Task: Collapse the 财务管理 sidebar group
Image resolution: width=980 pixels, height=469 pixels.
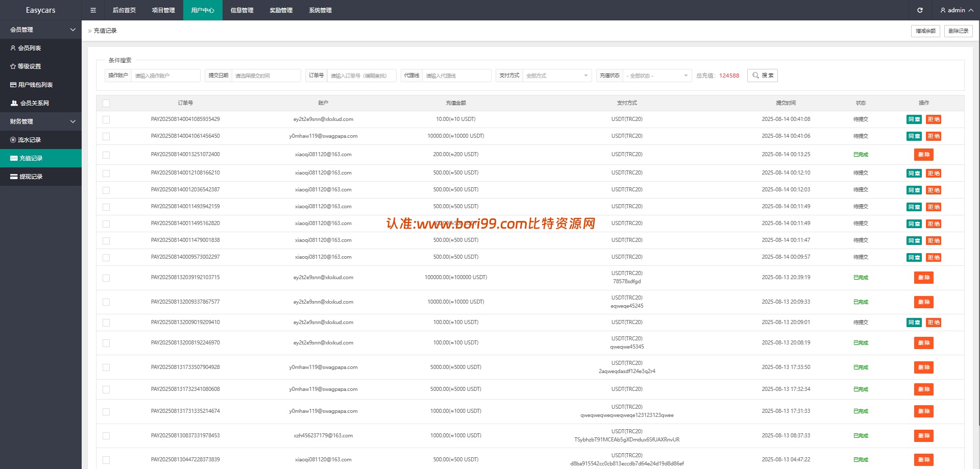Action: click(x=41, y=121)
